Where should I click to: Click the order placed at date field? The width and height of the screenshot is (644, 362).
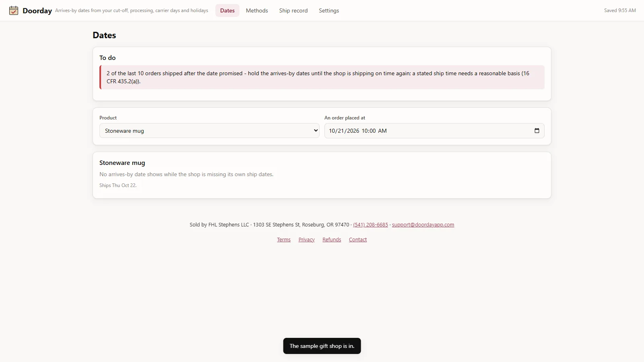[x=434, y=131]
